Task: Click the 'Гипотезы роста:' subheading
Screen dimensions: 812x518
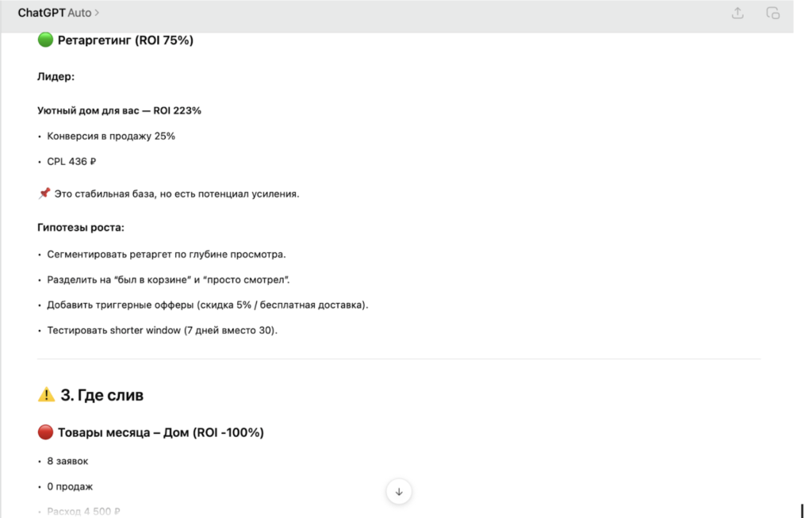Action: tap(81, 228)
